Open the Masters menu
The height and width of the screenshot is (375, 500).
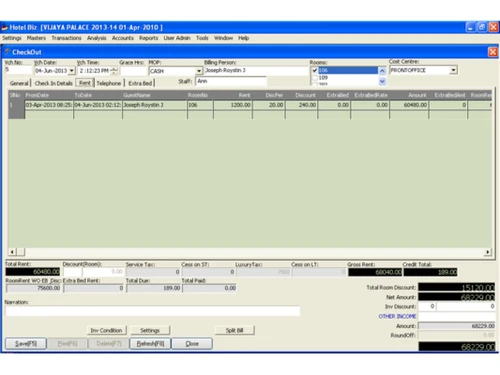36,38
